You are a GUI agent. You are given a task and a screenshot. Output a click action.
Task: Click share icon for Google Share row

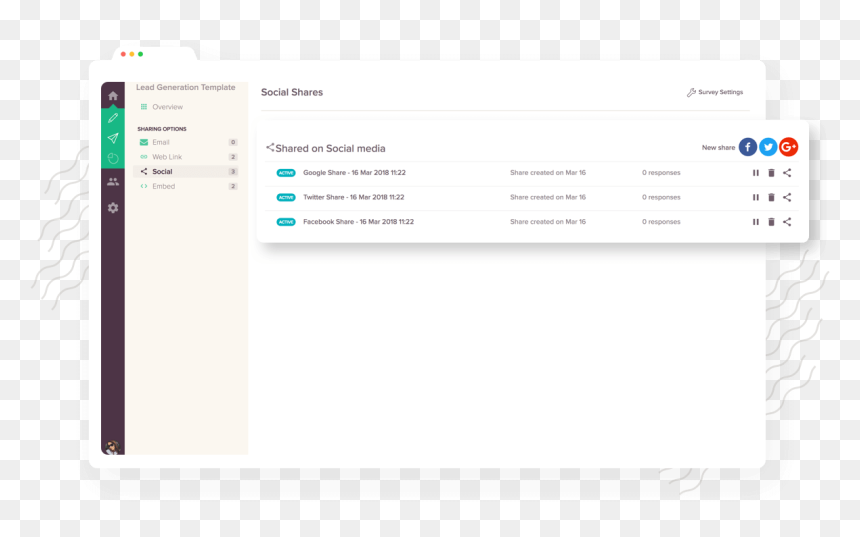(x=787, y=173)
